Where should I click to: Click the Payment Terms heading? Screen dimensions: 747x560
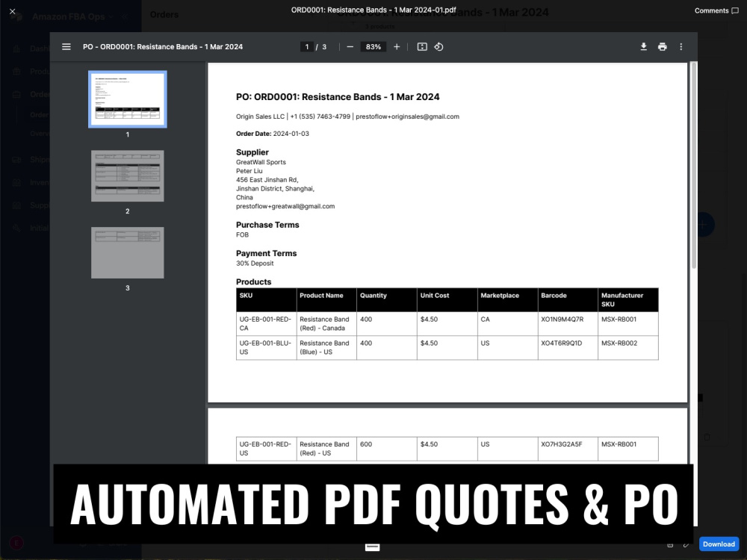267,253
